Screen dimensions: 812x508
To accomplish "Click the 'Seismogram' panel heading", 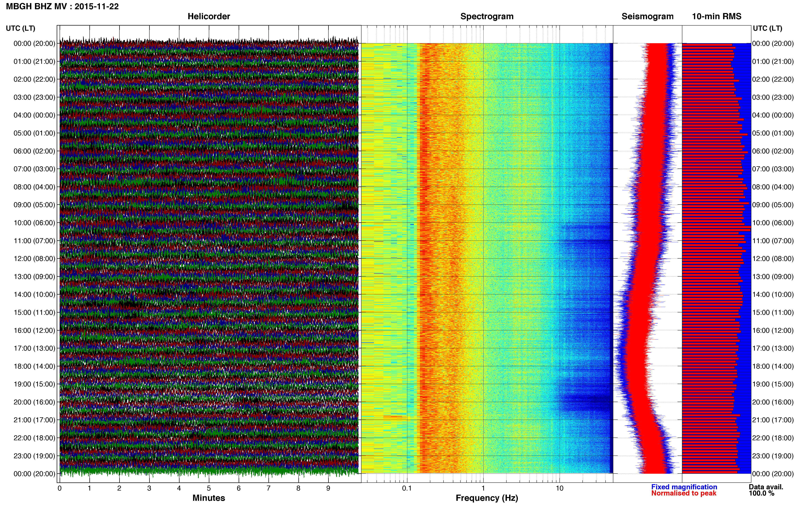I will click(648, 16).
